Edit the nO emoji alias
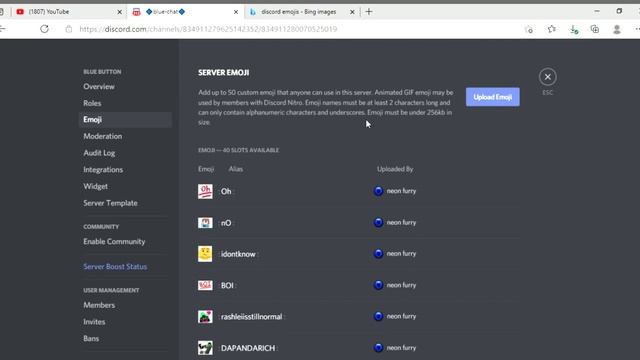Screen dimensions: 640x360 226,223
